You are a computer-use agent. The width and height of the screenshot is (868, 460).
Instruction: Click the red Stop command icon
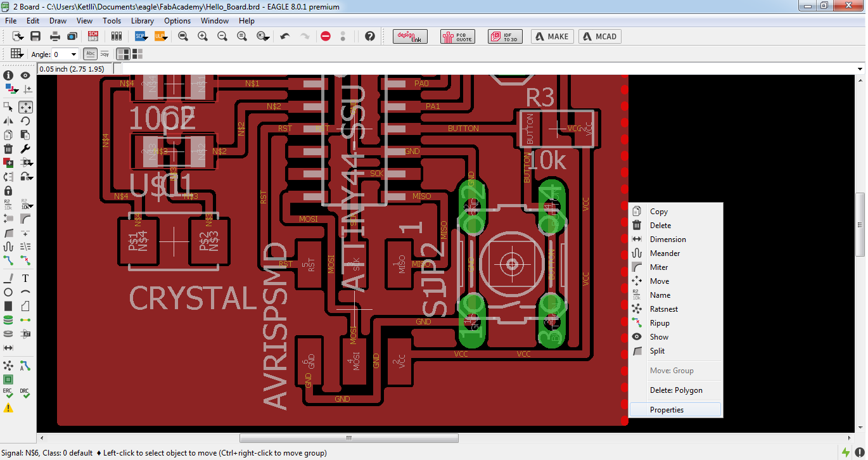coord(326,36)
